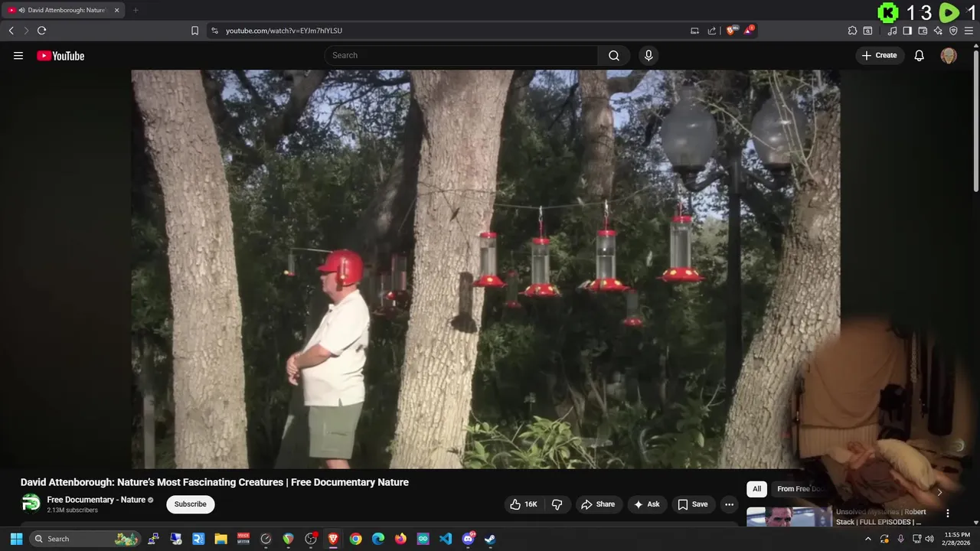Click the Windows taskbar Search box
This screenshot has width=980, height=551.
coord(86,539)
